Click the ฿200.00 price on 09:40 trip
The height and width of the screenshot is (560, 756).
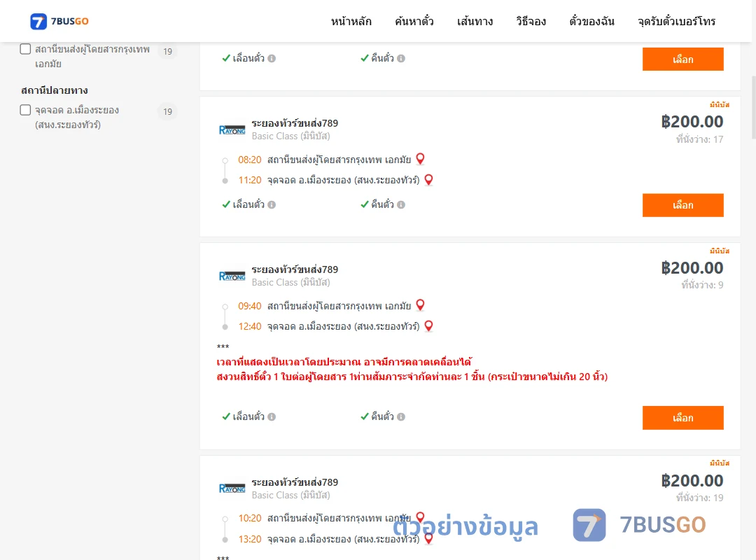tap(692, 267)
